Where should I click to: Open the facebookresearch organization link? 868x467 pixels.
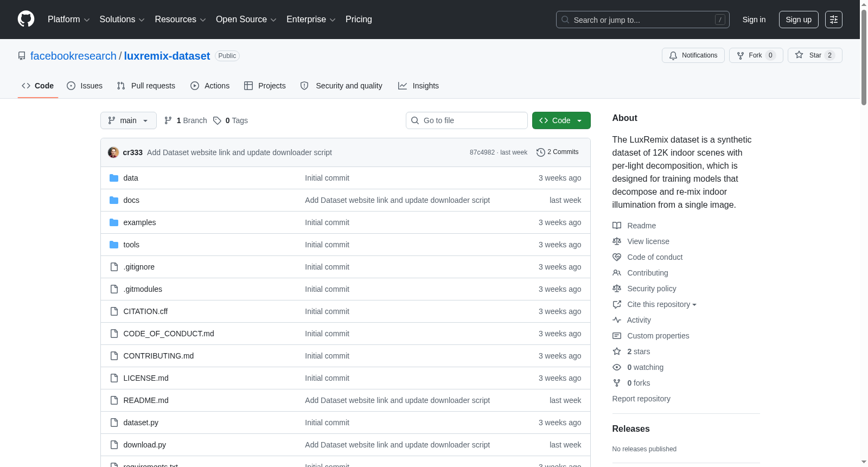click(x=73, y=56)
